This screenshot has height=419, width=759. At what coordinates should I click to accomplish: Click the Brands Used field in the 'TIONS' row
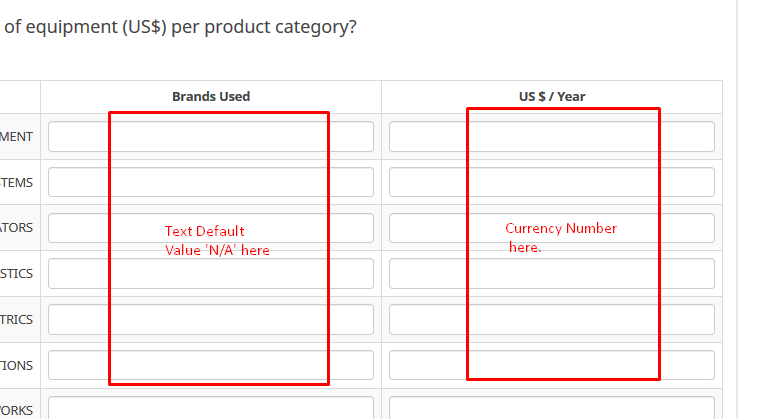(x=210, y=366)
